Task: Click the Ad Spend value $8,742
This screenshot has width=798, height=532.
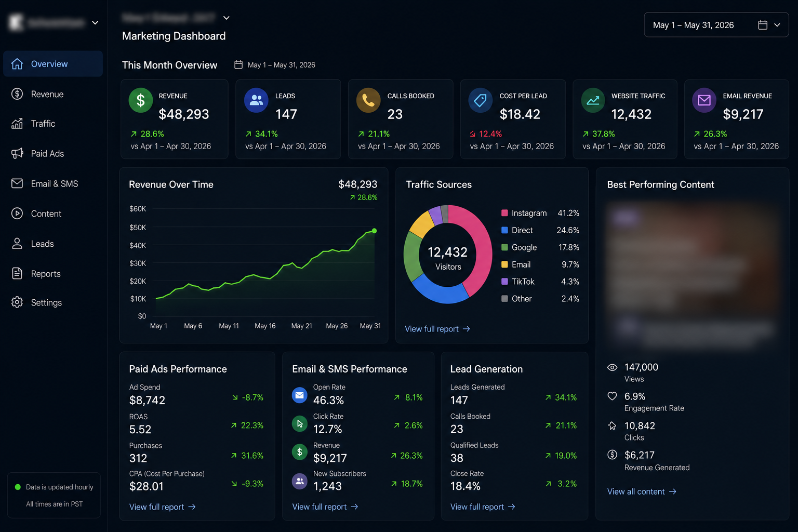Action: tap(147, 401)
